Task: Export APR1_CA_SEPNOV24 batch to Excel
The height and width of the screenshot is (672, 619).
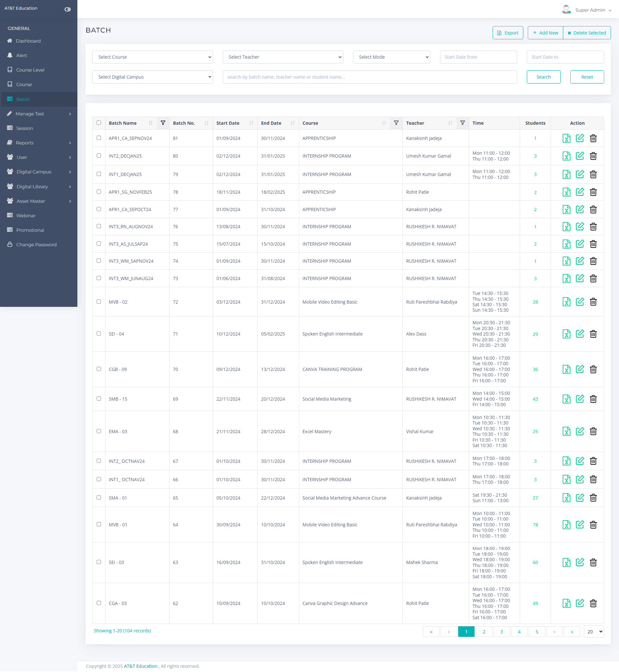Action: (x=566, y=138)
